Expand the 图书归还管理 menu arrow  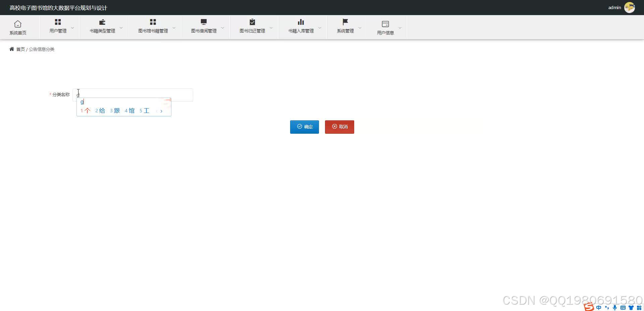(271, 27)
